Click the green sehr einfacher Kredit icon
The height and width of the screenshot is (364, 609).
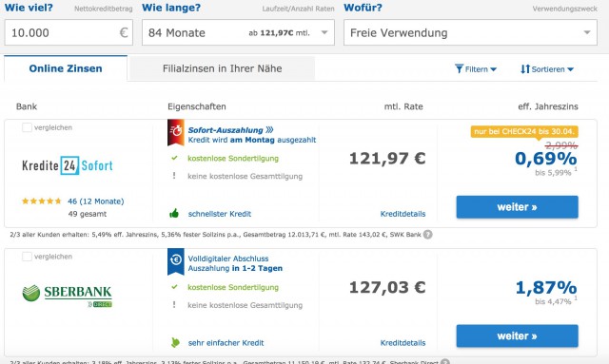[x=175, y=343]
